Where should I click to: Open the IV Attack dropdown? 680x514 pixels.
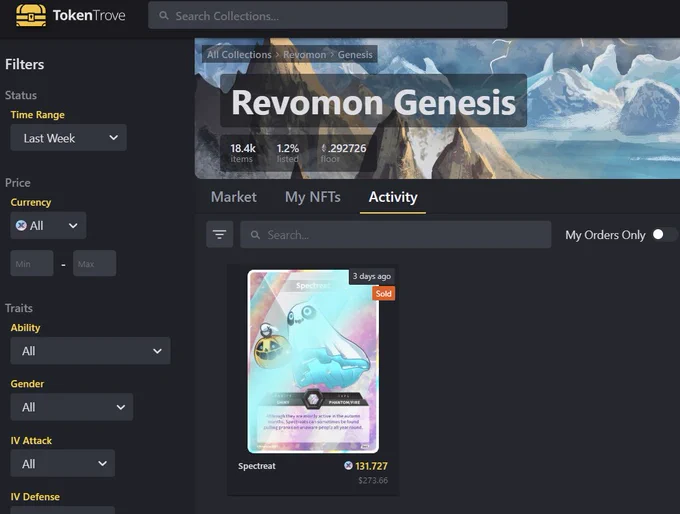click(x=62, y=464)
